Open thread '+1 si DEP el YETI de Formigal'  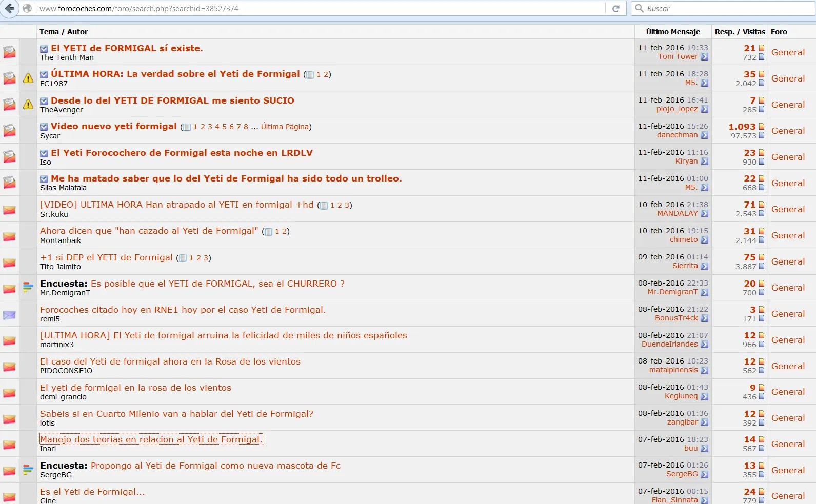click(106, 257)
